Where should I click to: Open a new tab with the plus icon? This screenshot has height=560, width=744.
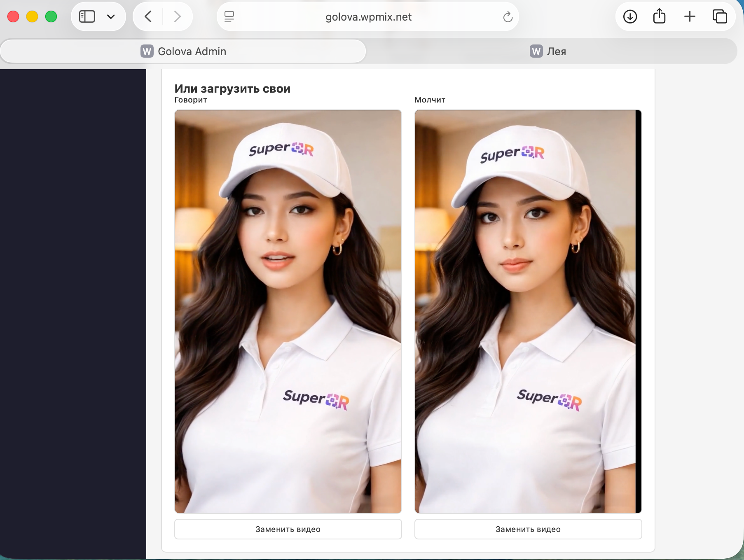(x=690, y=16)
